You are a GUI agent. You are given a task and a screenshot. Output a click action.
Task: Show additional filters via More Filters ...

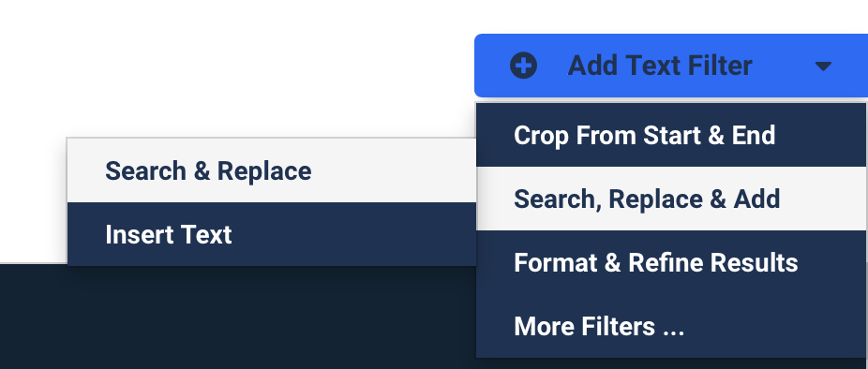click(x=671, y=326)
